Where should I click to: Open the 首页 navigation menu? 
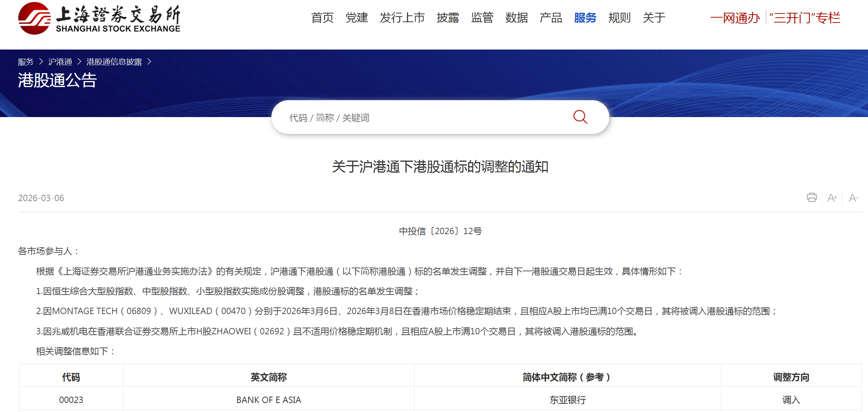coord(322,18)
